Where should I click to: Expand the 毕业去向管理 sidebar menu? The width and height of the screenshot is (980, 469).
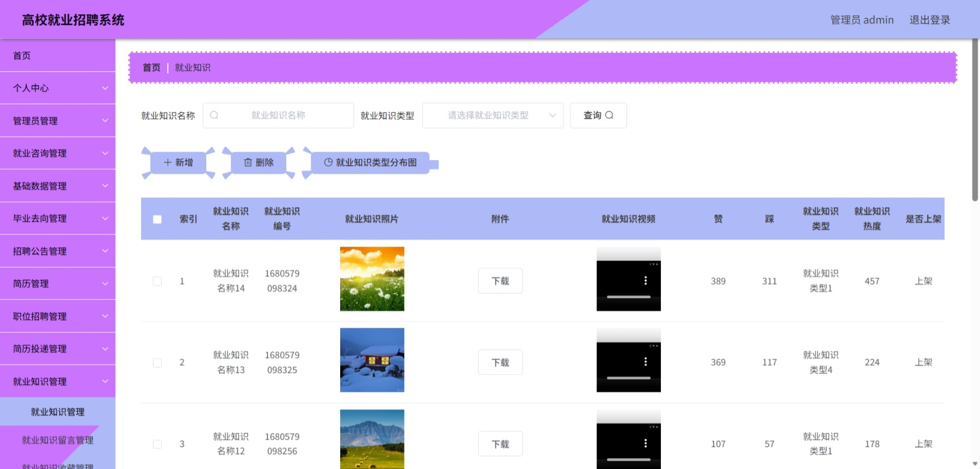coord(58,218)
